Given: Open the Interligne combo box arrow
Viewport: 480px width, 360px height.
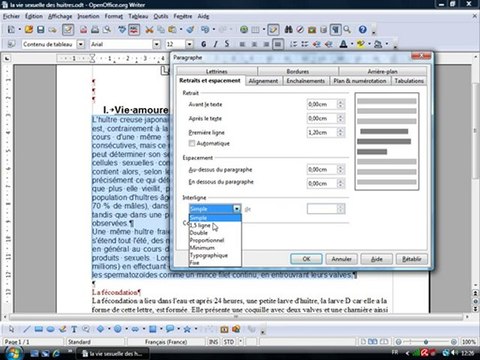Looking at the screenshot, I should pos(237,209).
